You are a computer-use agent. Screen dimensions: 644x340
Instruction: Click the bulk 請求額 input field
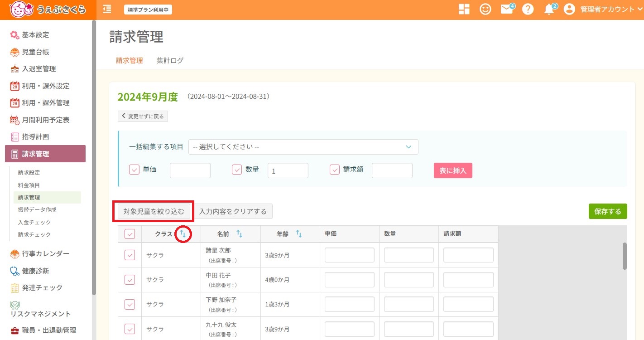pos(392,170)
